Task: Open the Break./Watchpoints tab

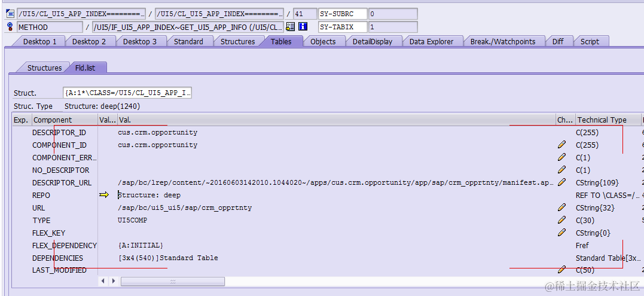Action: point(503,41)
